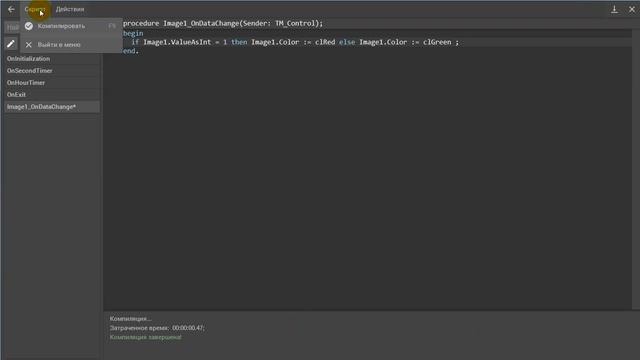Click the search field in the sidebar
640x360 pixels.
pyautogui.click(x=12, y=27)
